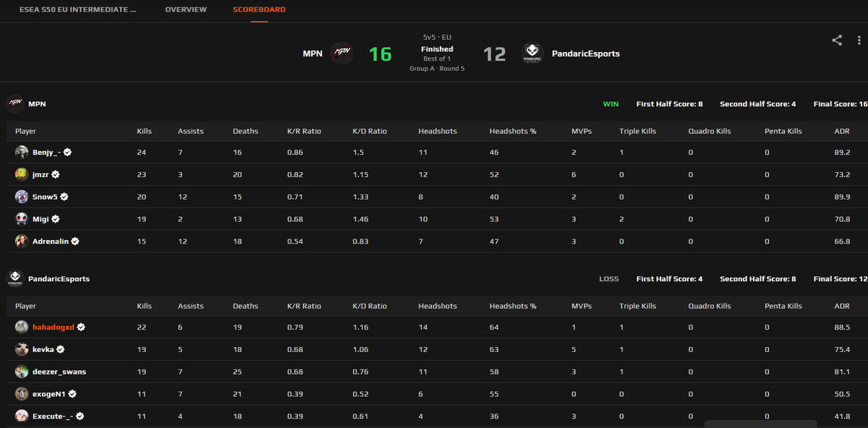Open the three-dot overflow menu icon

858,40
